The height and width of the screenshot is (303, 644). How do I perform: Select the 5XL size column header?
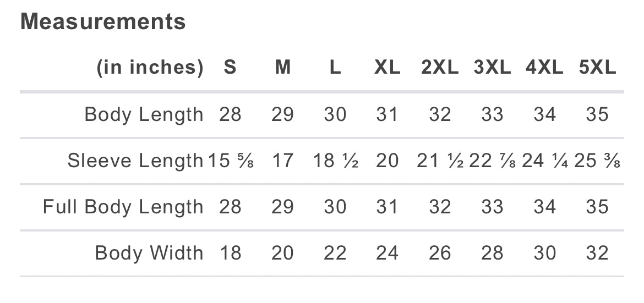(x=597, y=67)
